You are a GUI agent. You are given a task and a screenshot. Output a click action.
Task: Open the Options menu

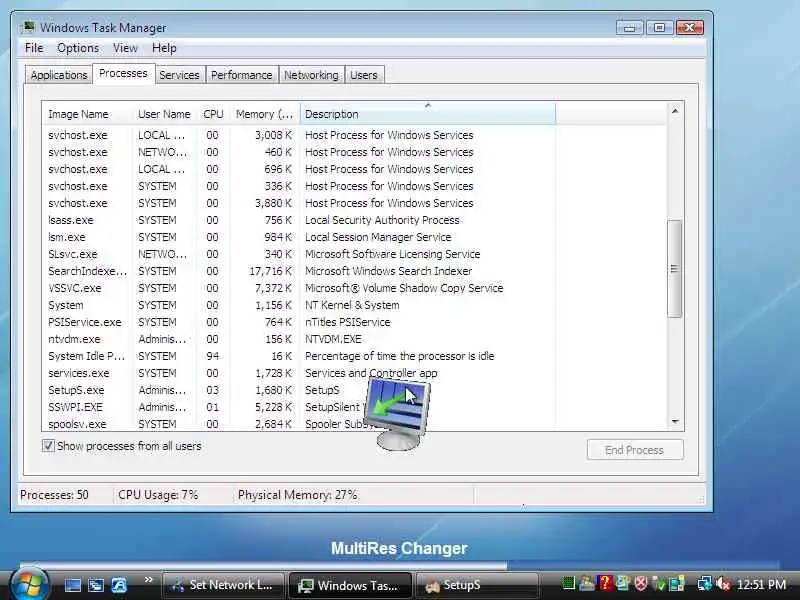coord(78,48)
